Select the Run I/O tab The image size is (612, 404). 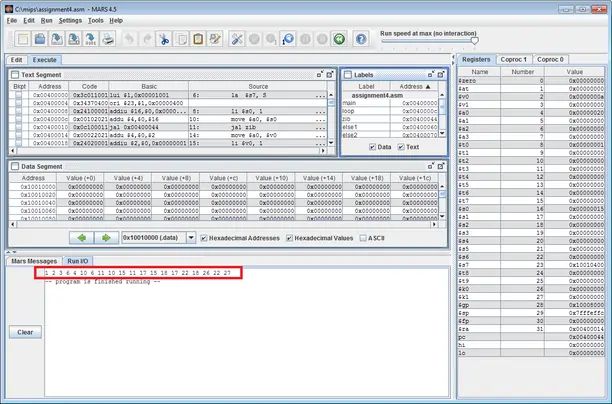78,261
